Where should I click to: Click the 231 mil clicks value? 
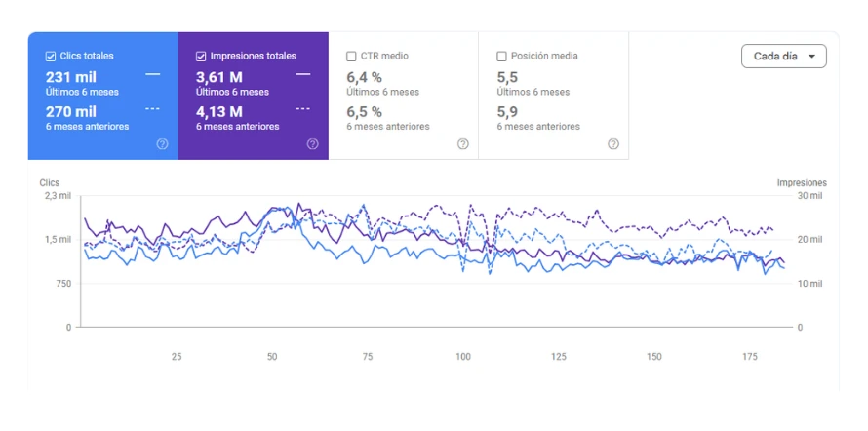[71, 77]
